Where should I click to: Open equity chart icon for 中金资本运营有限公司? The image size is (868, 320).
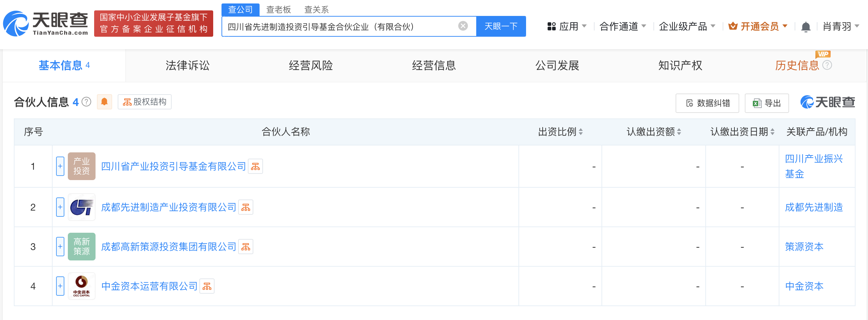click(207, 286)
